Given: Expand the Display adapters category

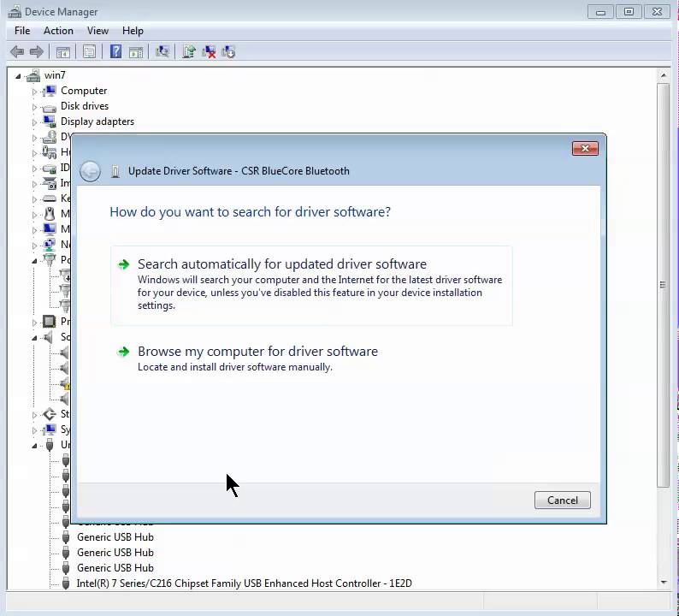Looking at the screenshot, I should point(35,122).
